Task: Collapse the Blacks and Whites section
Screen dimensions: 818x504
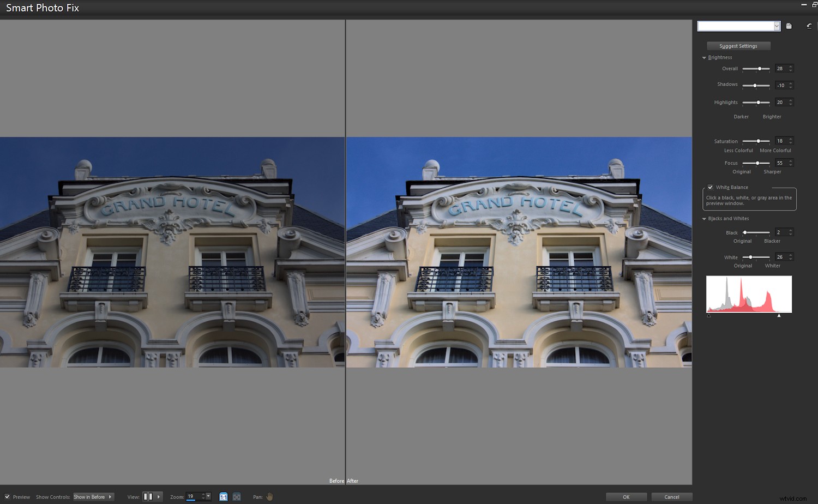Action: (x=705, y=218)
